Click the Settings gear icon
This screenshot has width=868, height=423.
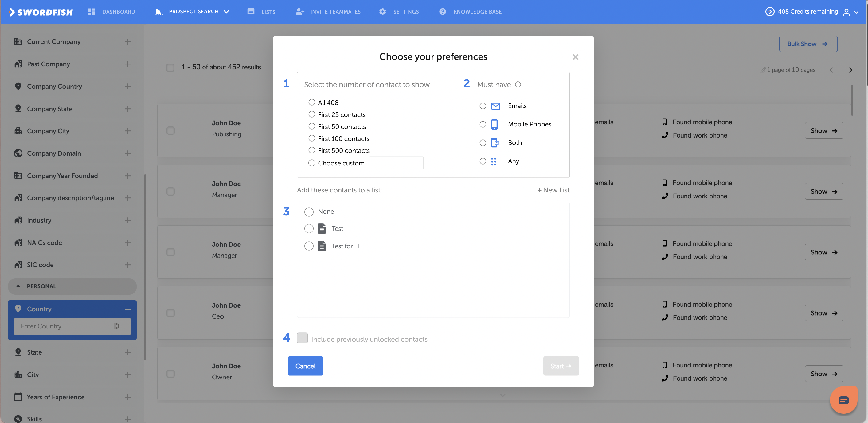click(x=382, y=12)
